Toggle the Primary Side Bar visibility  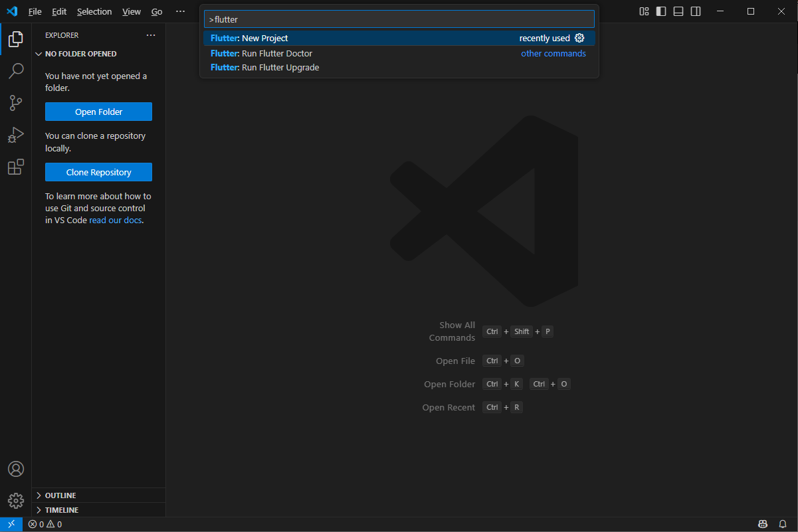660,11
